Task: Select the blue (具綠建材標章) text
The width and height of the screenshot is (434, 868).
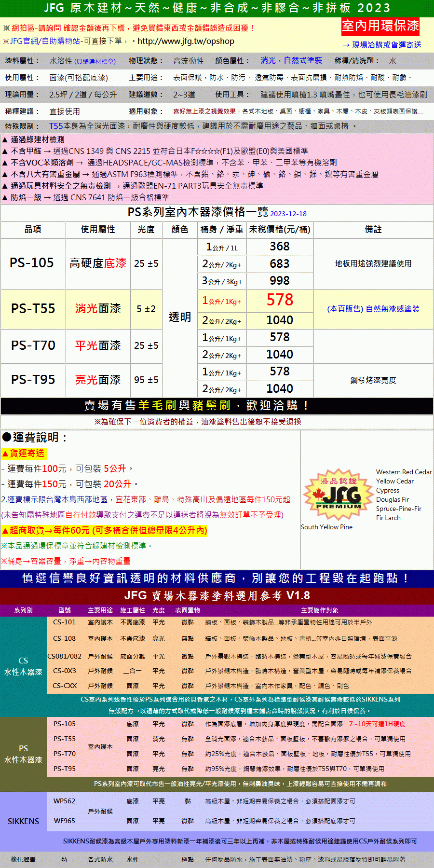Action: [x=95, y=61]
